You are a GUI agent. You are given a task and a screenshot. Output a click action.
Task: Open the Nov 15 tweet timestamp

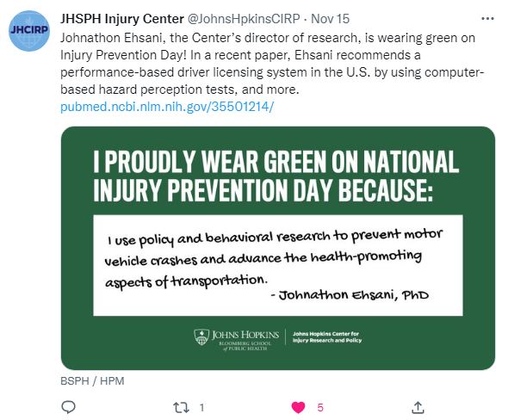tap(330, 19)
